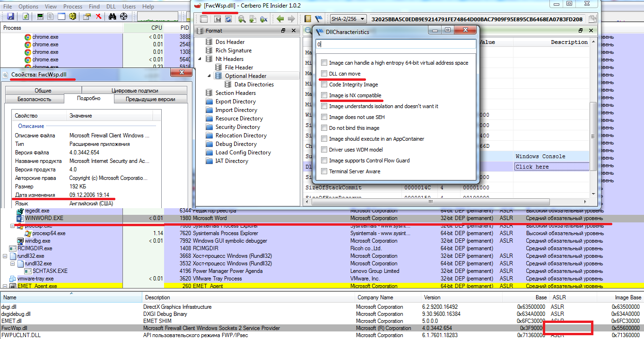Check the 'Code Integrity Image' box
The image size is (644, 339).
(324, 85)
